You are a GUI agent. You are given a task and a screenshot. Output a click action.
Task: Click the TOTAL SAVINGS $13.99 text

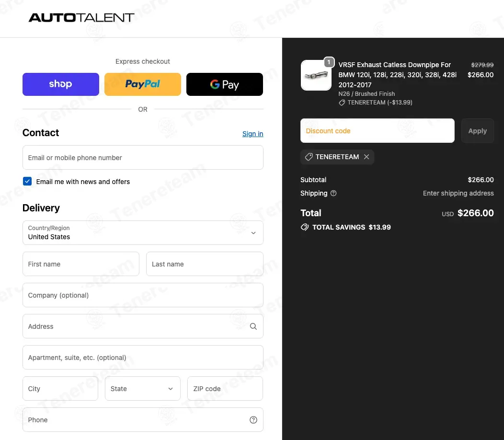(x=351, y=227)
